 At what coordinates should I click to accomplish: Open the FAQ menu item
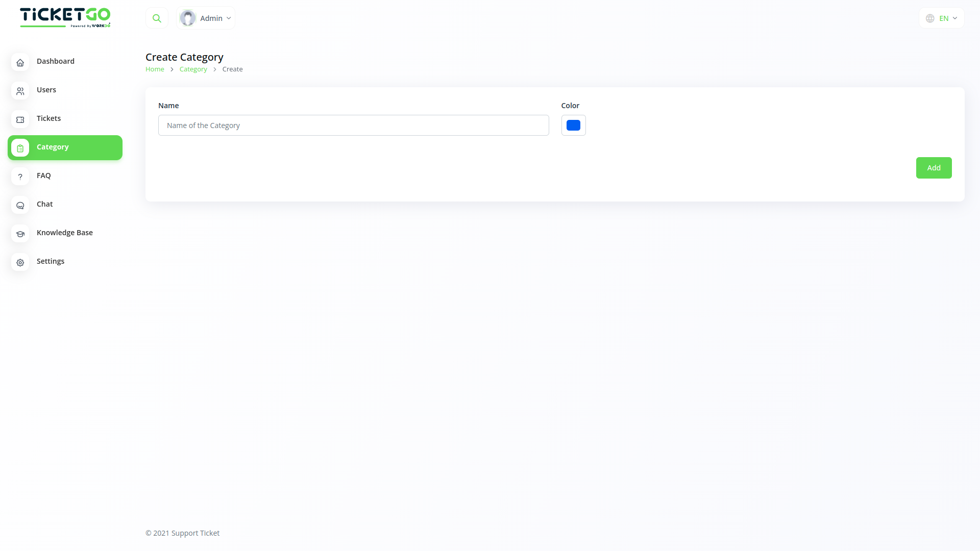click(44, 176)
